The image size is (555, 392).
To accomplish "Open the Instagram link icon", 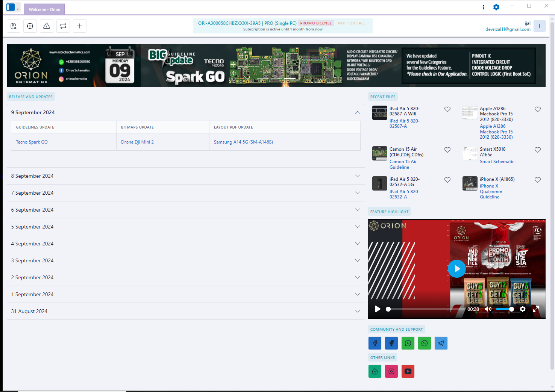I will click(x=391, y=371).
